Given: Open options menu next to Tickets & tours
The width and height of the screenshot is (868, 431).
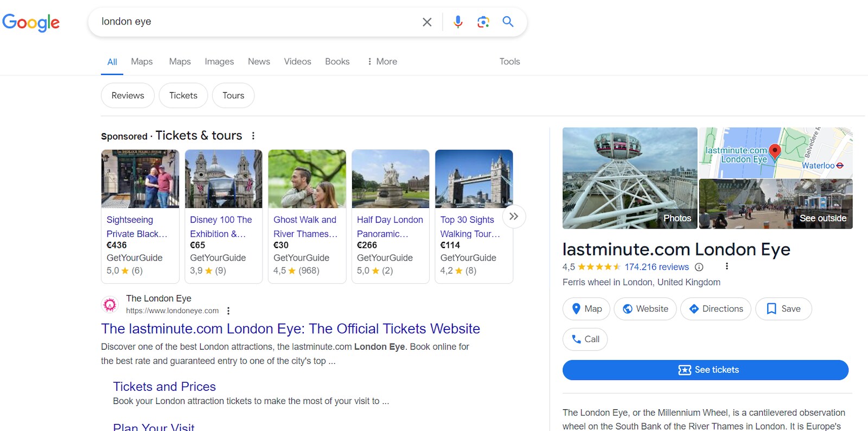Looking at the screenshot, I should point(253,136).
